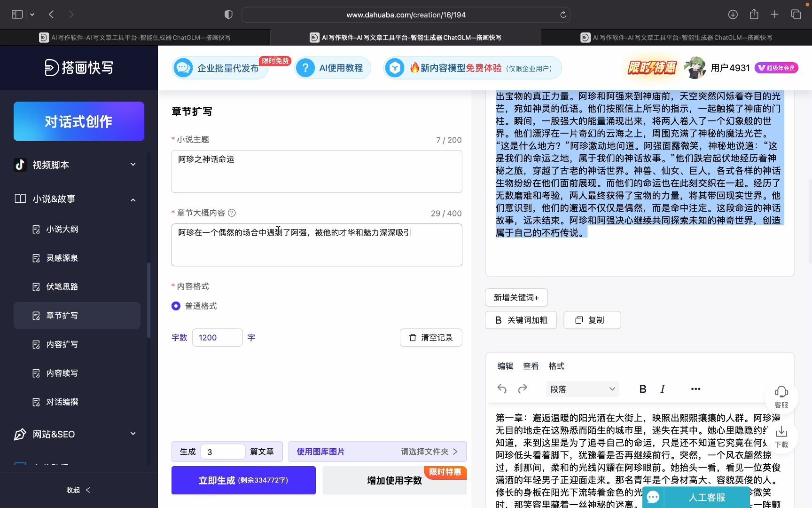Screen dimensions: 812x508
Task: Collapse the sidebar with 收起
Action: coord(78,490)
